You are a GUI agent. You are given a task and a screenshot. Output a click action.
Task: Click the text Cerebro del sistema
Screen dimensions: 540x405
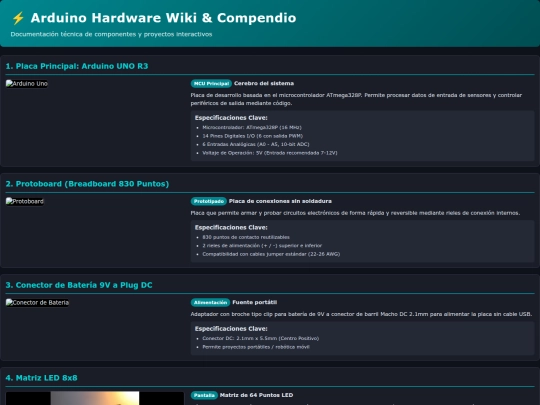pyautogui.click(x=264, y=83)
